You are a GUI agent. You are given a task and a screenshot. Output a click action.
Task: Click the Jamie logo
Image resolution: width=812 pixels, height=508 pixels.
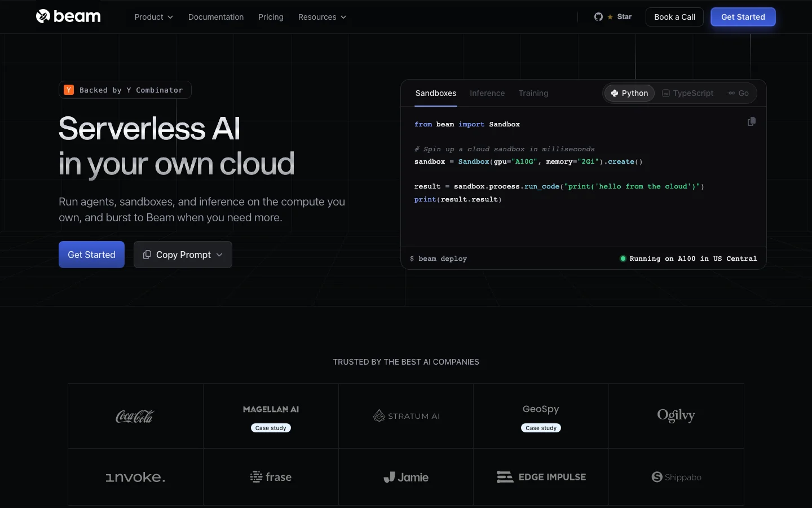coord(406,477)
